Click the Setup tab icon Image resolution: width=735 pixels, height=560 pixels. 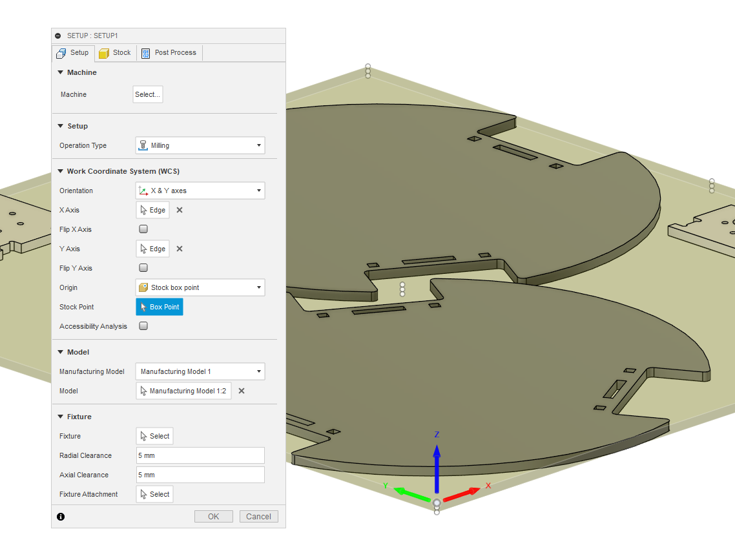[x=61, y=54]
